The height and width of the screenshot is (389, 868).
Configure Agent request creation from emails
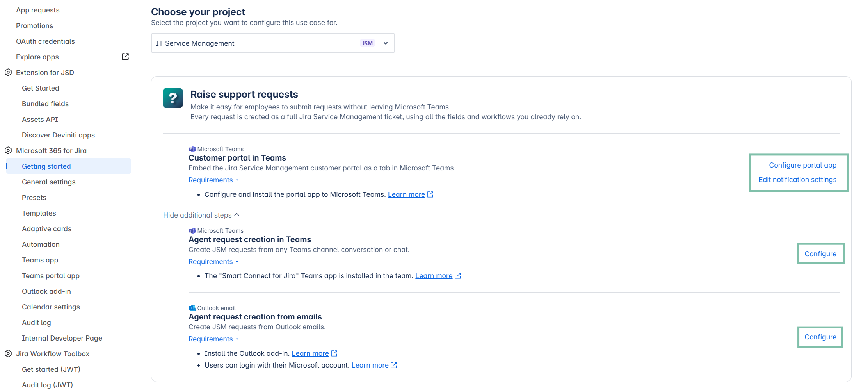tap(820, 337)
